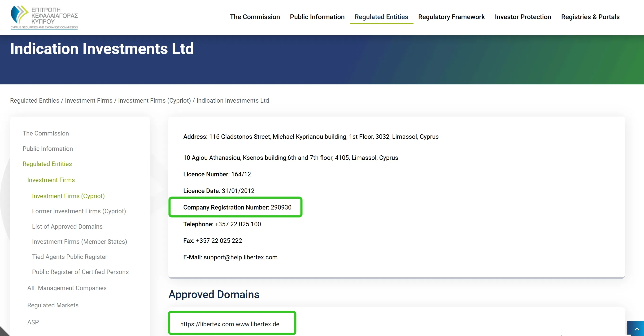Open Registries & Portals top menu

click(x=590, y=17)
